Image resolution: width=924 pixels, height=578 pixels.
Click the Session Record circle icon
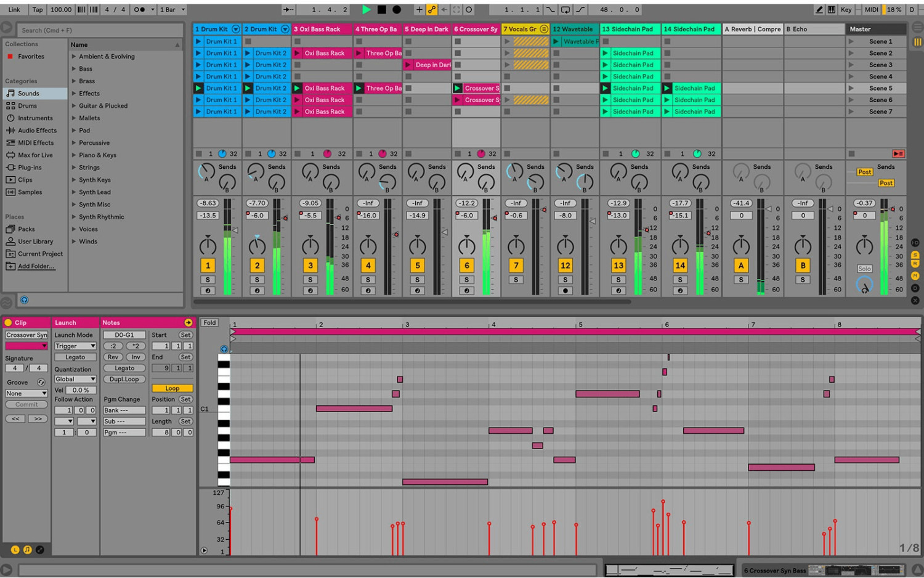point(469,9)
